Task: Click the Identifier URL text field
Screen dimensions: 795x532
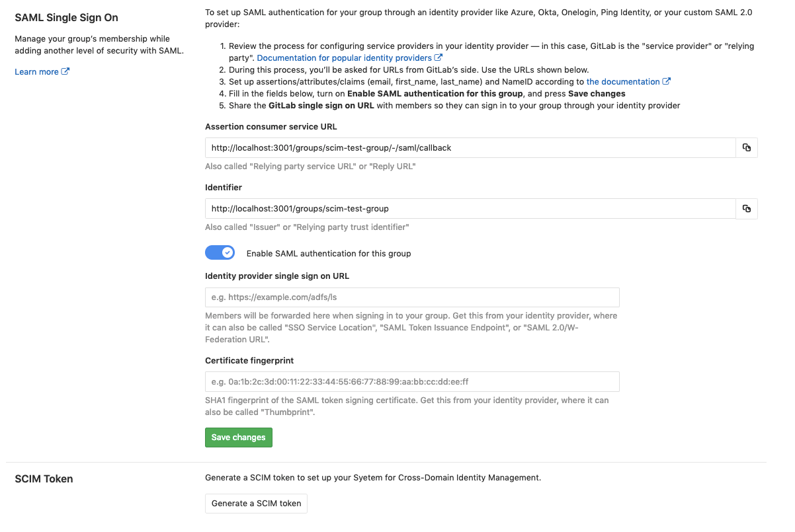Action: tap(470, 209)
